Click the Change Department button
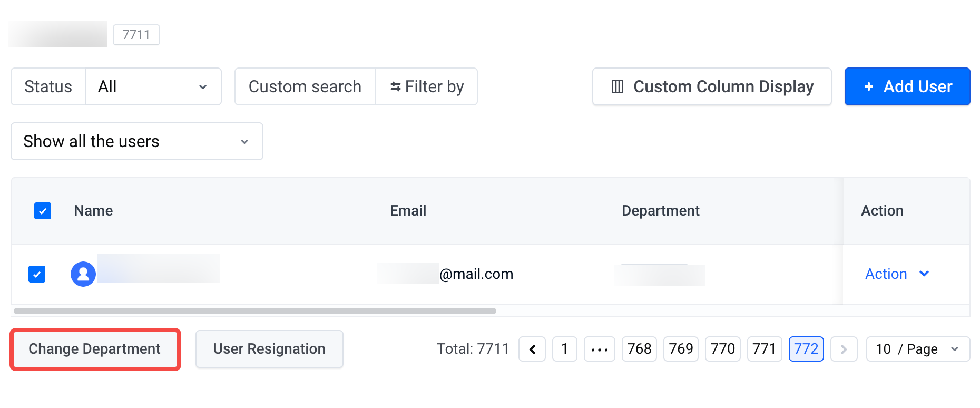Viewport: 980px width, 408px height. pyautogui.click(x=95, y=349)
